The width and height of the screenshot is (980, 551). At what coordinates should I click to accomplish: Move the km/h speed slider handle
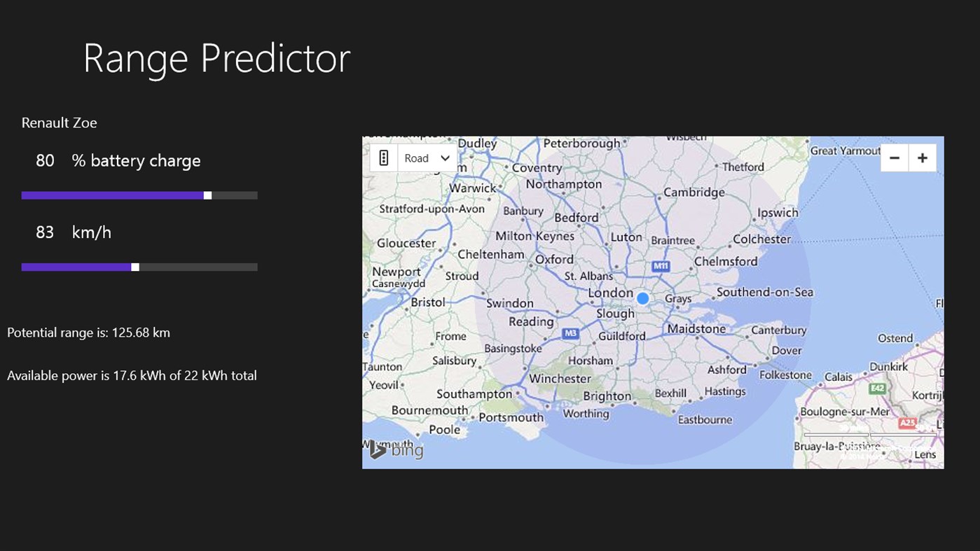(134, 266)
